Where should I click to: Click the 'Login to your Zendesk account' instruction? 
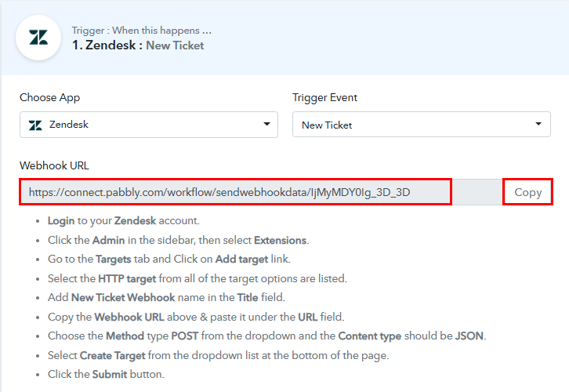123,220
